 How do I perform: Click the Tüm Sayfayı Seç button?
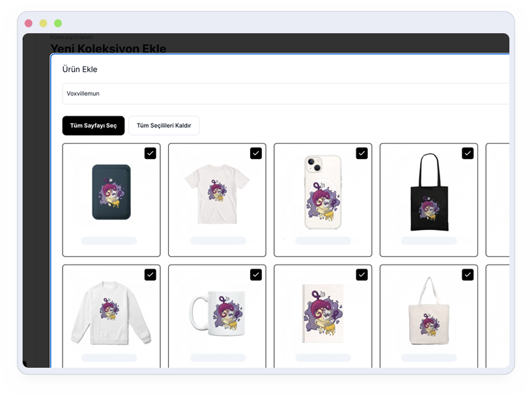(93, 126)
